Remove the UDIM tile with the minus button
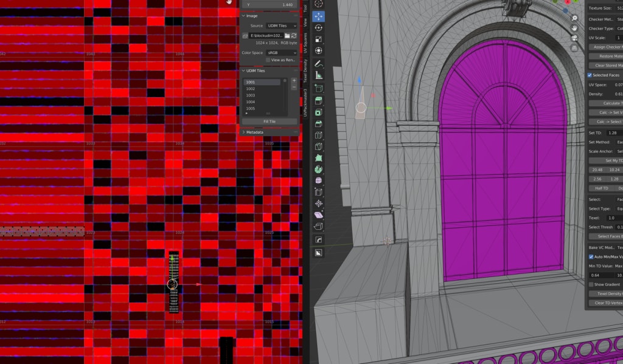Image resolution: width=623 pixels, height=364 pixels. (x=294, y=87)
